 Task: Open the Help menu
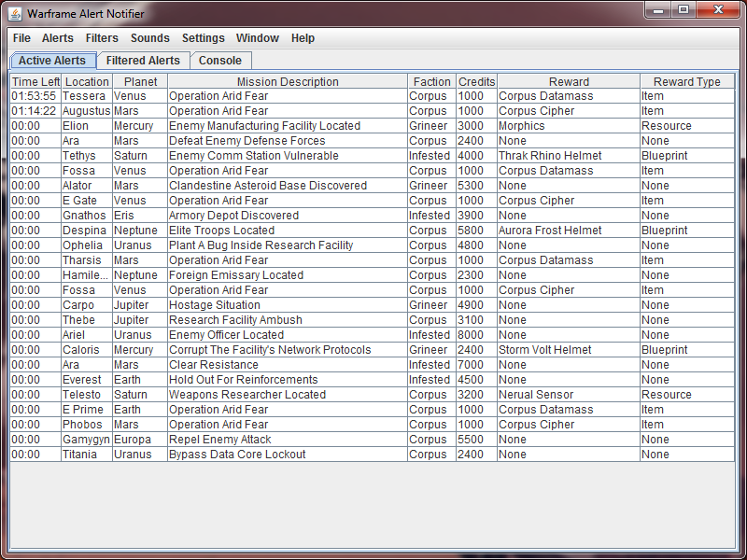(303, 38)
